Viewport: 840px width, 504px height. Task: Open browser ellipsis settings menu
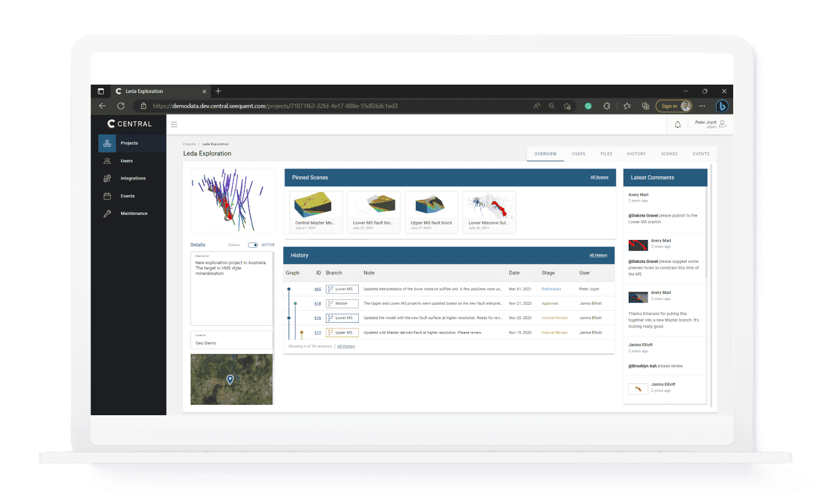702,106
